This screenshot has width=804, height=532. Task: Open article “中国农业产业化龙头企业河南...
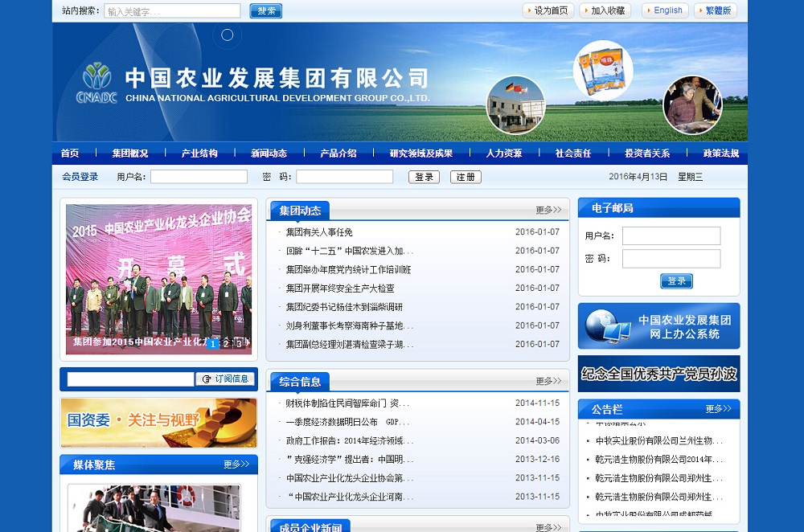tap(350, 497)
